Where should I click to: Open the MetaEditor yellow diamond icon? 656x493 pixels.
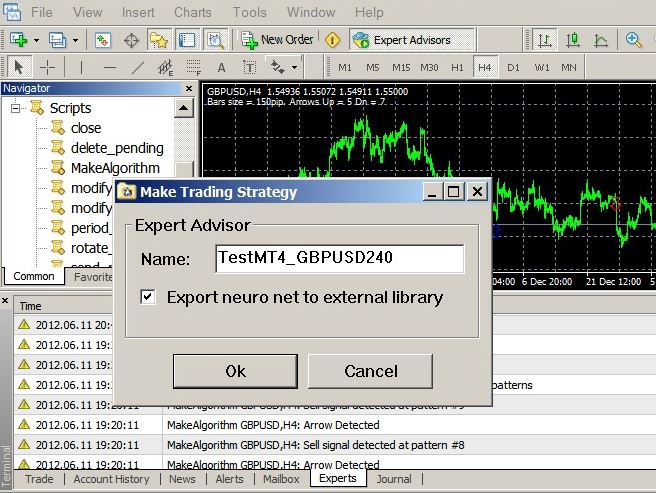click(x=332, y=40)
